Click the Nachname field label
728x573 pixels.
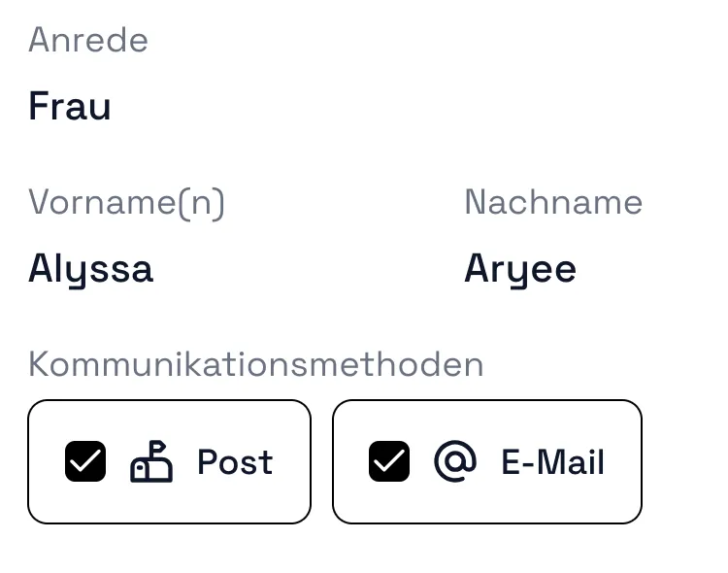553,202
